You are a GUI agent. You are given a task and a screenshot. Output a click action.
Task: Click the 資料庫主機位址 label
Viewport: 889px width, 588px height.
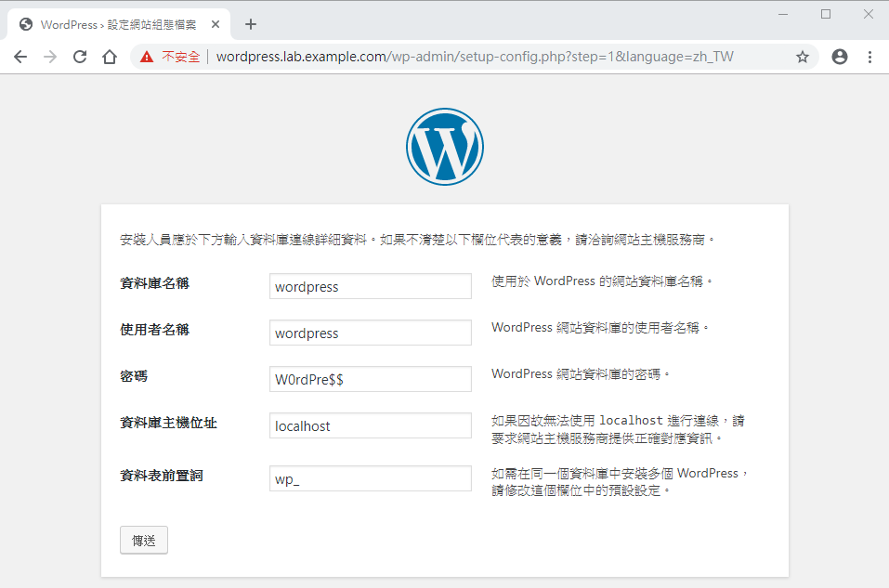tap(168, 423)
